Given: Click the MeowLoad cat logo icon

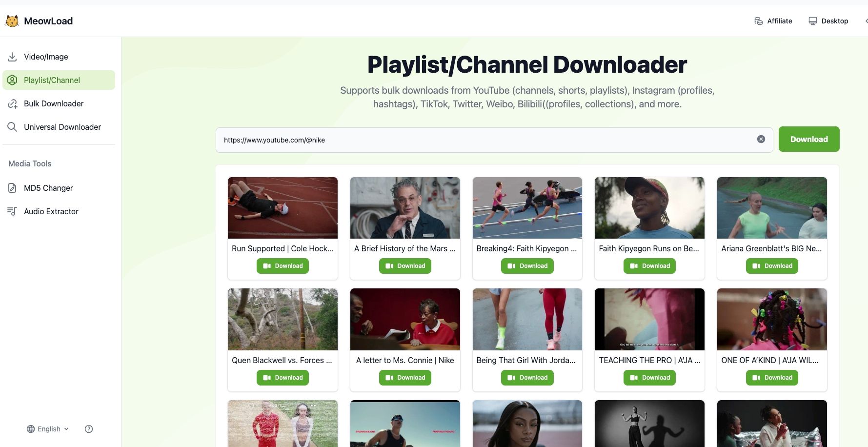Looking at the screenshot, I should pos(12,21).
